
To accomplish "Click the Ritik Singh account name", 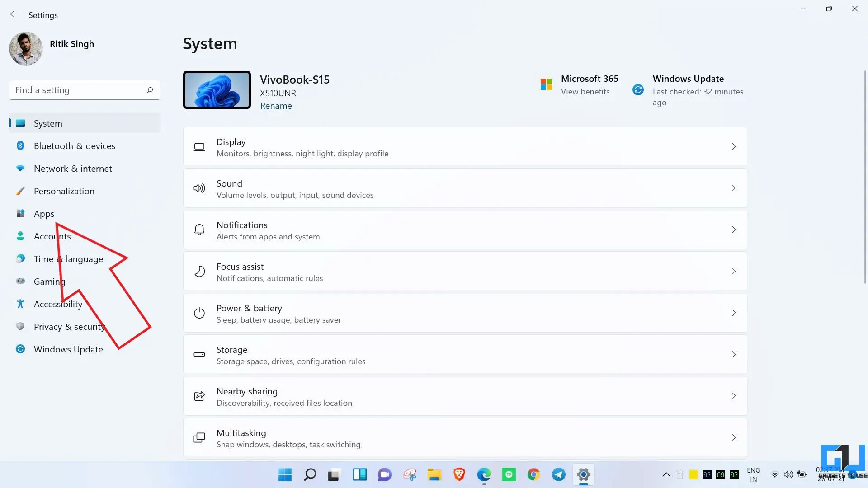I will pos(72,44).
